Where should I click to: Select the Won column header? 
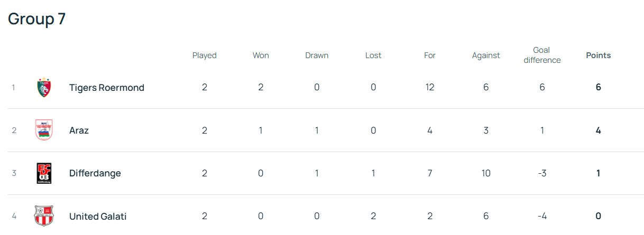(261, 55)
